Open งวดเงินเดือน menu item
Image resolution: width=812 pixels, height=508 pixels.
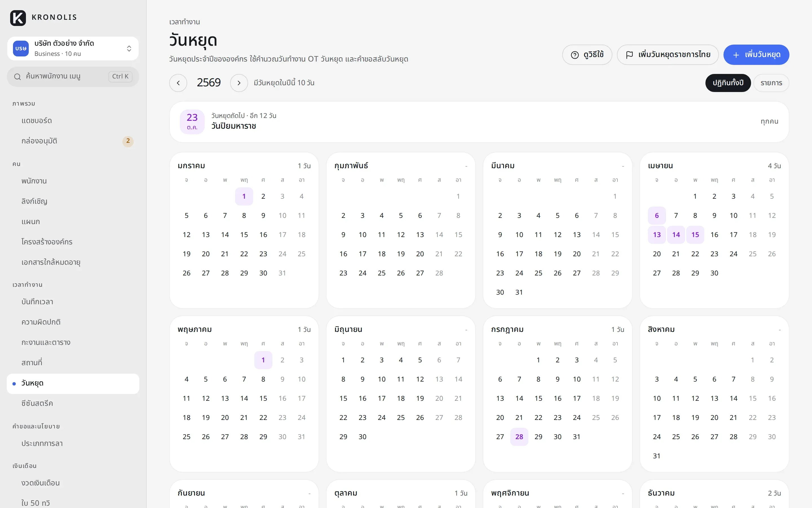point(73,483)
